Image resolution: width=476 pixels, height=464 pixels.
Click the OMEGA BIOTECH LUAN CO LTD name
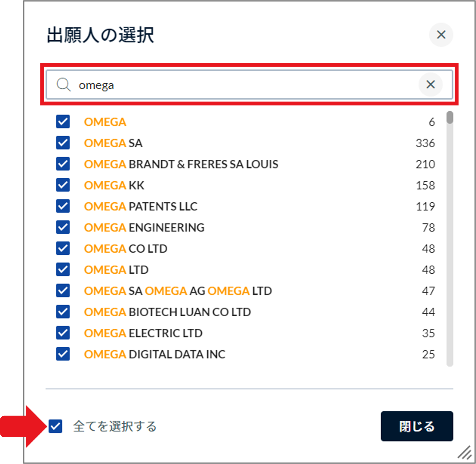click(x=167, y=312)
